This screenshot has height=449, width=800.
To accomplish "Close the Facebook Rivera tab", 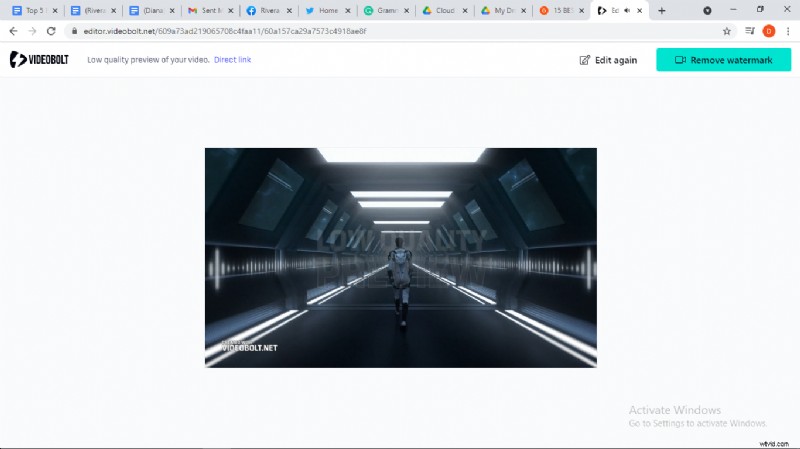I will (289, 11).
